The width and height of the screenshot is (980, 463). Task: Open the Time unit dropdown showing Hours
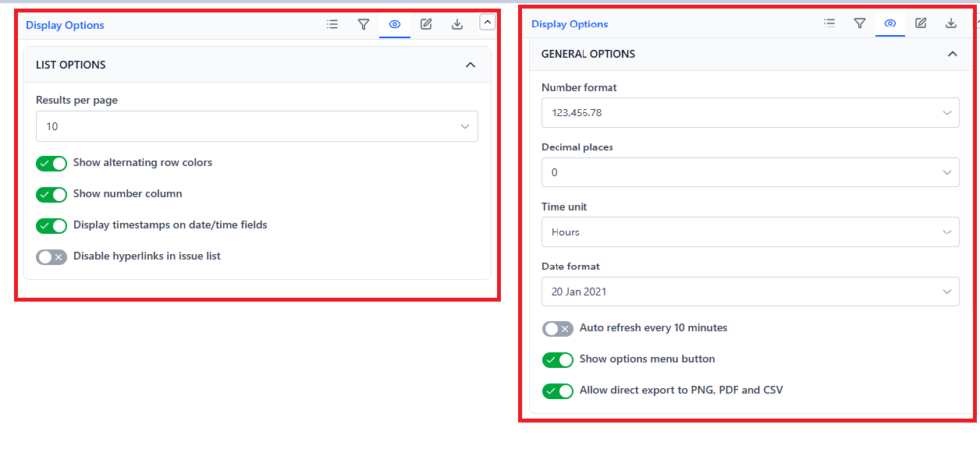751,232
